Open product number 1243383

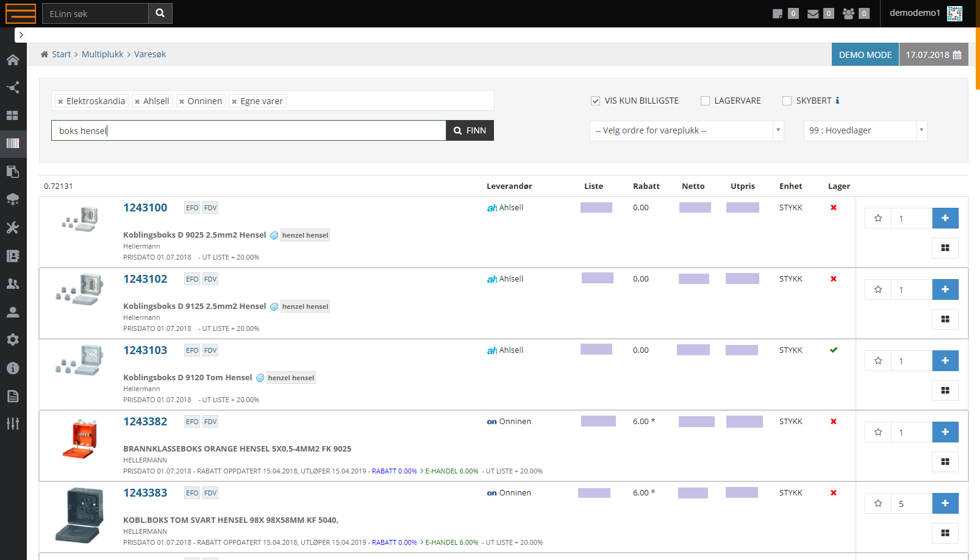[x=145, y=493]
